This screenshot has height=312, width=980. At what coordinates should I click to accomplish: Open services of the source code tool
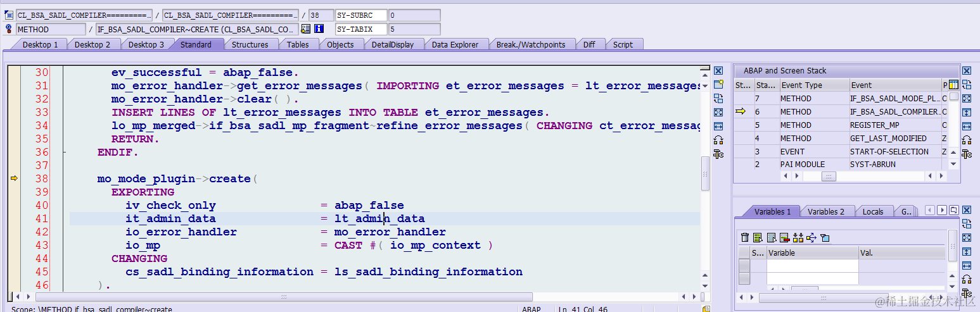point(718,140)
